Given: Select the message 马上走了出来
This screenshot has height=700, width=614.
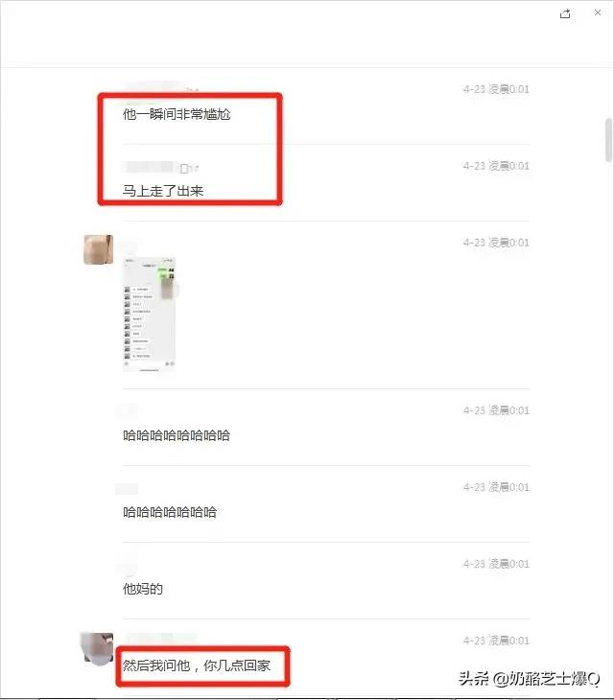Looking at the screenshot, I should [163, 191].
